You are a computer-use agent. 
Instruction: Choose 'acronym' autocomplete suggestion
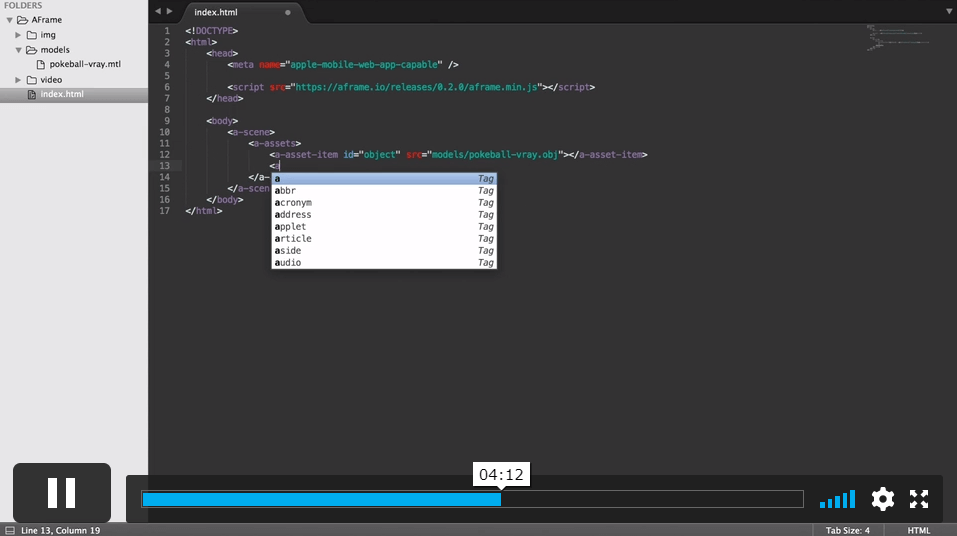pyautogui.click(x=384, y=203)
